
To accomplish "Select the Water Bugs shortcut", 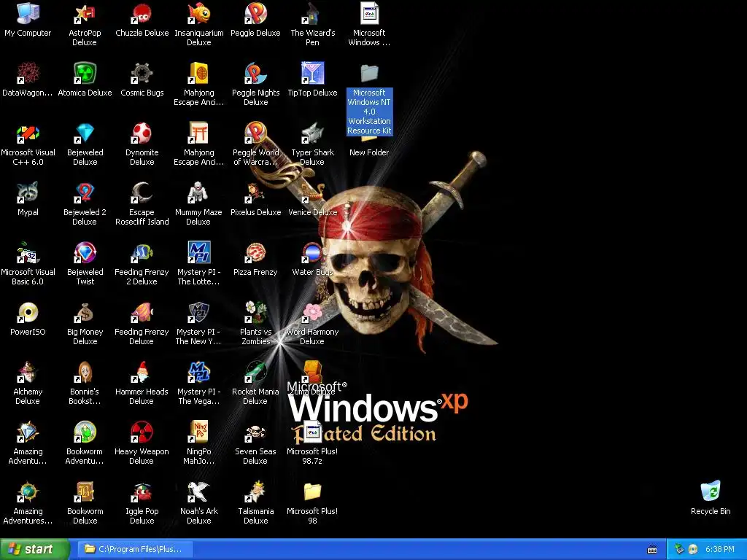I will click(312, 253).
